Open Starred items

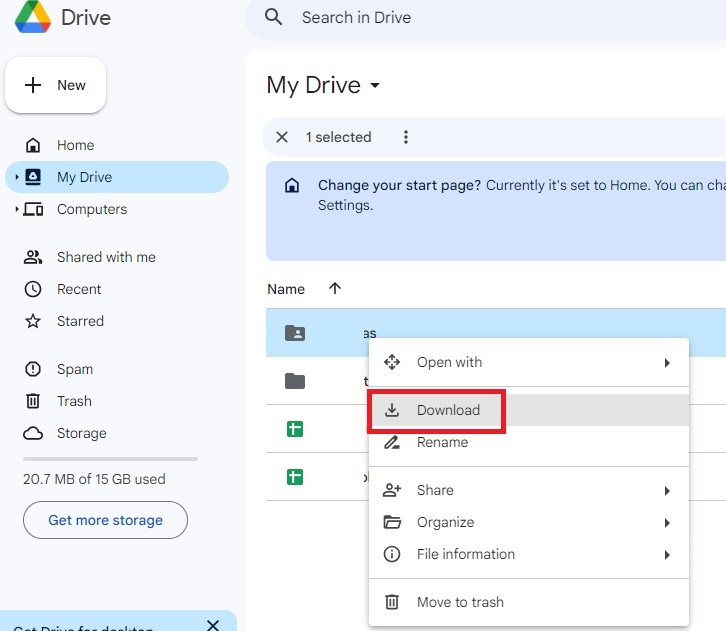[x=117, y=321]
